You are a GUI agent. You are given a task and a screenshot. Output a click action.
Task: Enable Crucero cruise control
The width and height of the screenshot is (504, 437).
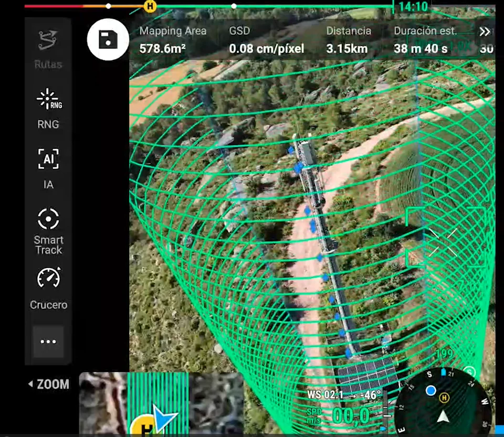[48, 287]
